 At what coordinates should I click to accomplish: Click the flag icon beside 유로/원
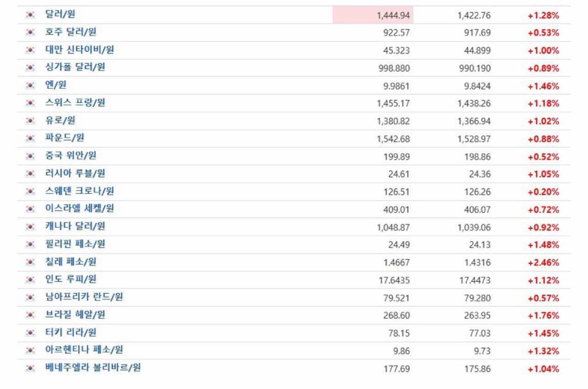pyautogui.click(x=30, y=121)
